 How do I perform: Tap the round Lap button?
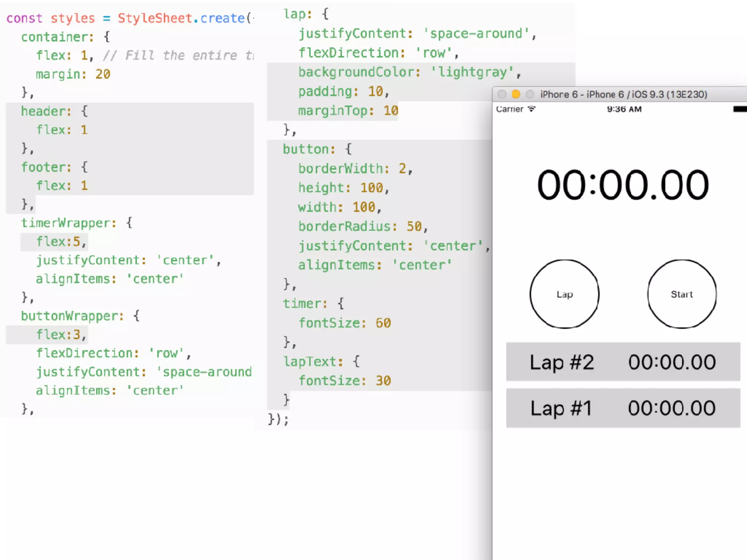pyautogui.click(x=564, y=294)
